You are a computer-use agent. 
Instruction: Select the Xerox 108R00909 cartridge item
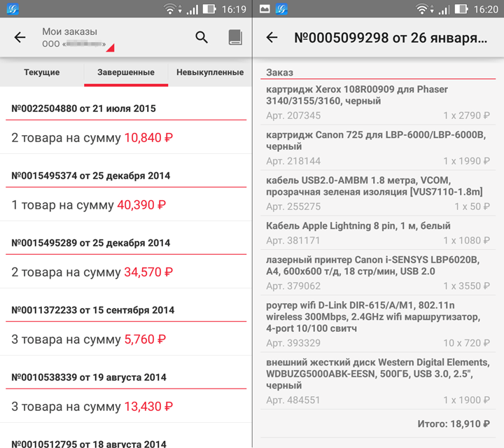click(378, 102)
